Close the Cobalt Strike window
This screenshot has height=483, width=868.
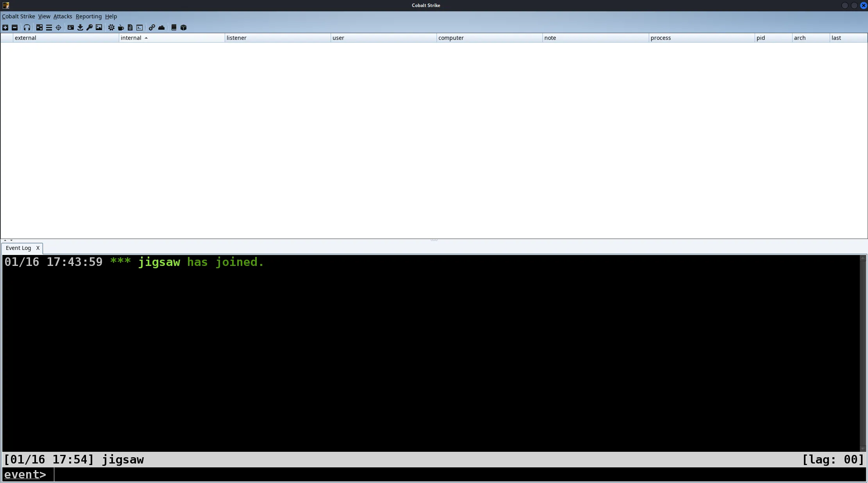863,5
